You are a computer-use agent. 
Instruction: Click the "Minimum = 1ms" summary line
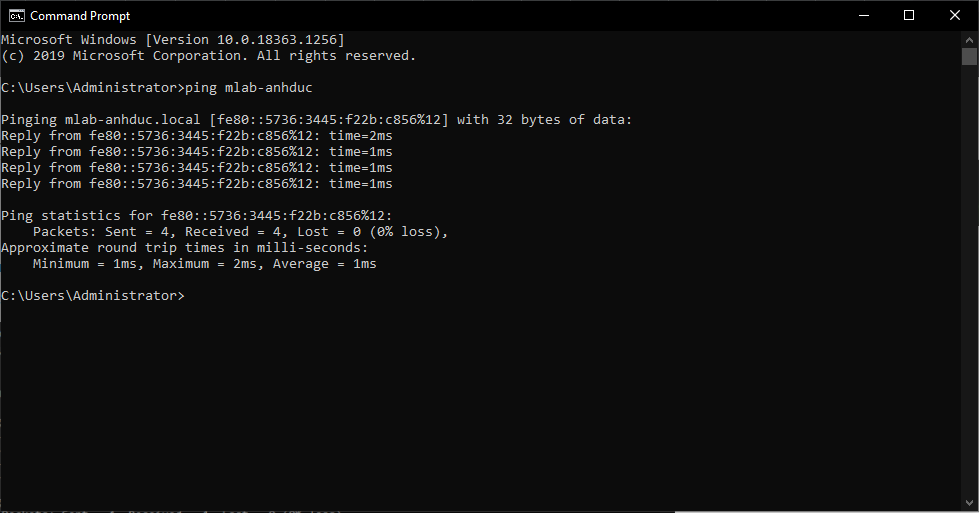205,263
